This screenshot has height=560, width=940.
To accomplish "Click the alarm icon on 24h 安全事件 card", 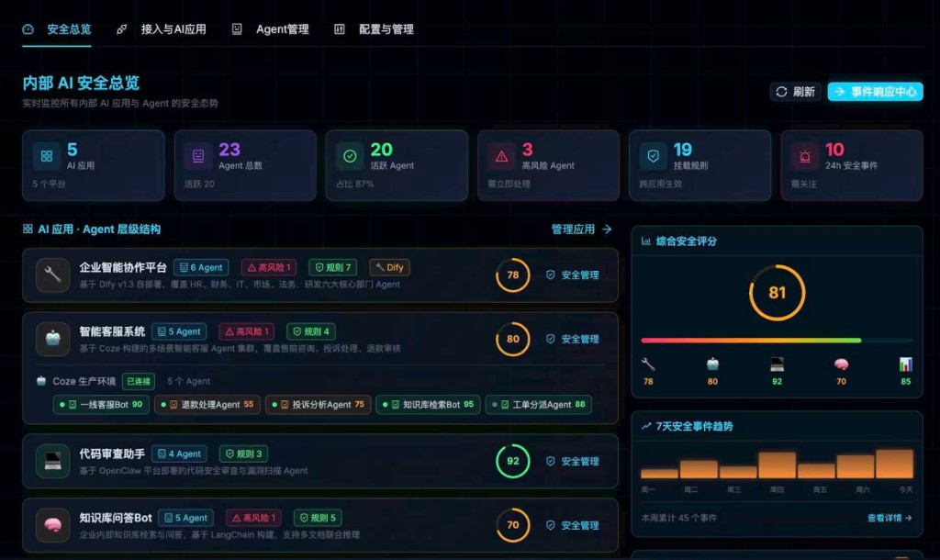I will (x=804, y=156).
